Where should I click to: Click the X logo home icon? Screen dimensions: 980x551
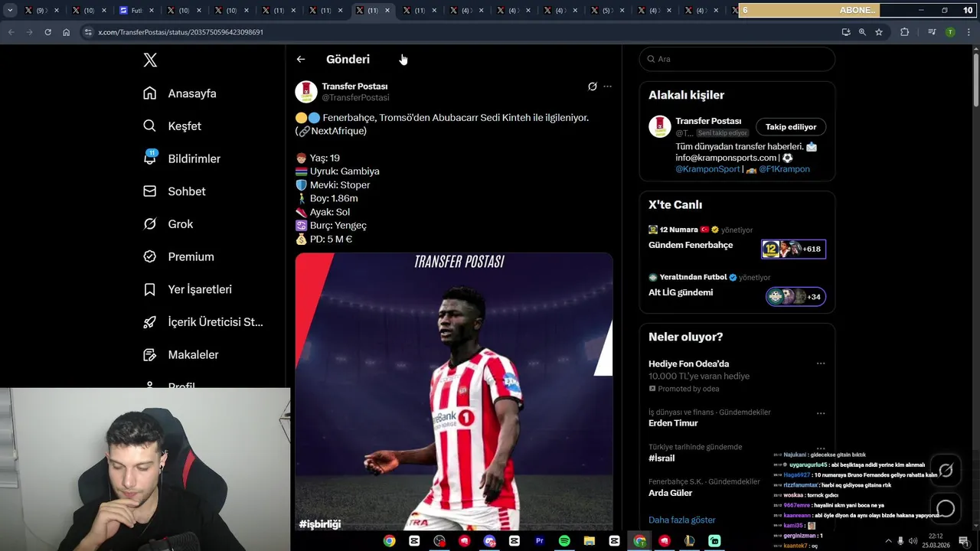(x=150, y=60)
